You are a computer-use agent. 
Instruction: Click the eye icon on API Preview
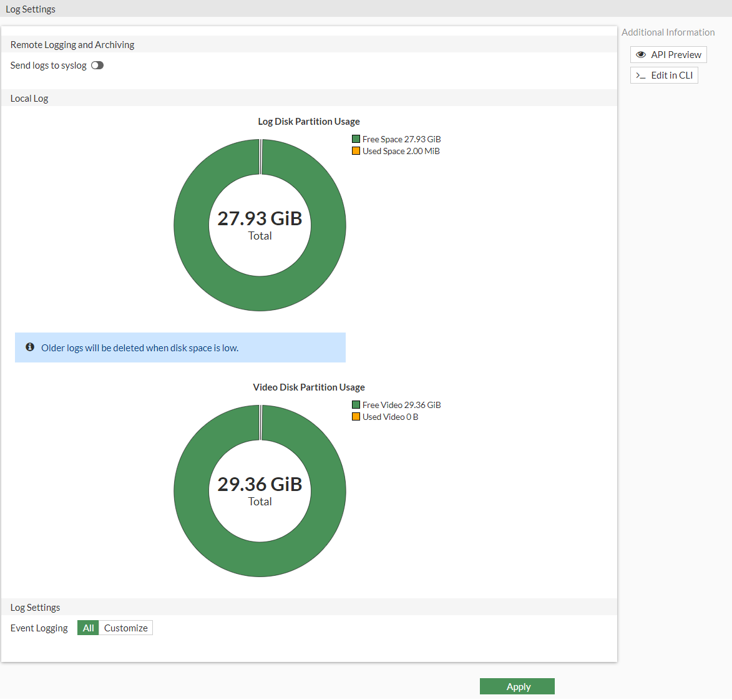click(641, 54)
